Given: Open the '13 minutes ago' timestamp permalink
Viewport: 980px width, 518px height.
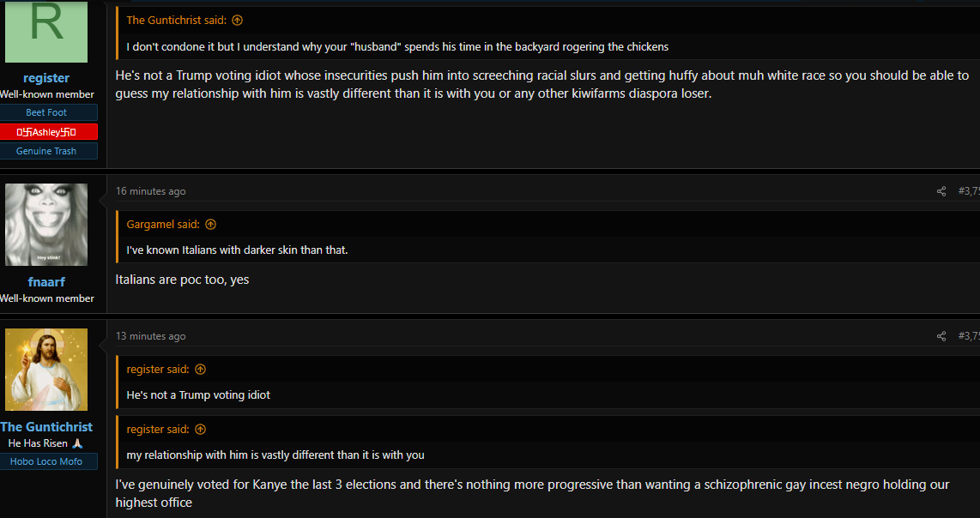Looking at the screenshot, I should pos(151,336).
